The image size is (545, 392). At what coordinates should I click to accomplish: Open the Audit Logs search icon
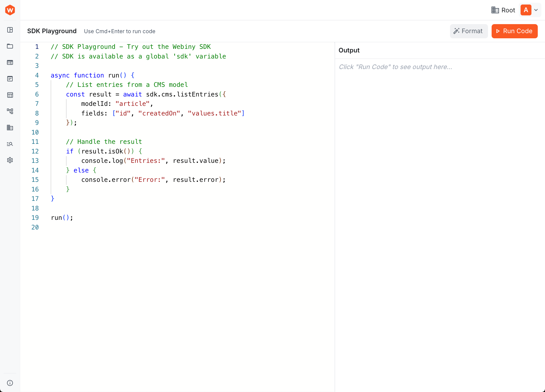pyautogui.click(x=10, y=144)
